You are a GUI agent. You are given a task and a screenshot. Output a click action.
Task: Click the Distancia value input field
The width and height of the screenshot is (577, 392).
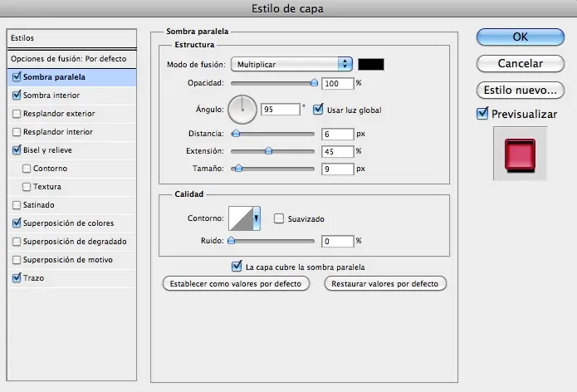(337, 134)
